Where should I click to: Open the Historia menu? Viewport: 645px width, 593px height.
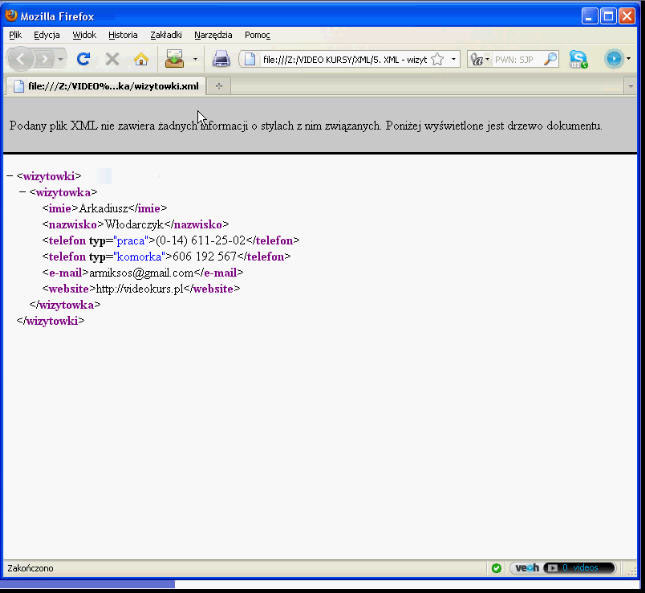click(x=123, y=35)
